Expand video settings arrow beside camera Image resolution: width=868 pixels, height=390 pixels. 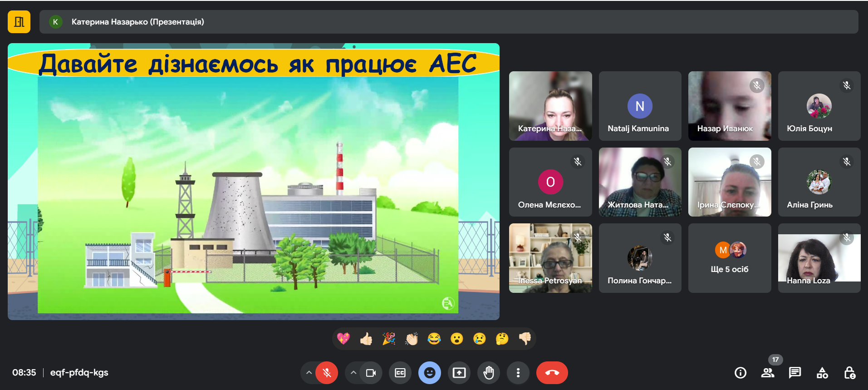click(353, 373)
